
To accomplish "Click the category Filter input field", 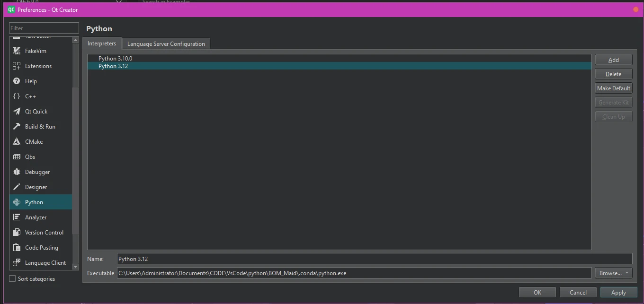I will click(x=44, y=28).
